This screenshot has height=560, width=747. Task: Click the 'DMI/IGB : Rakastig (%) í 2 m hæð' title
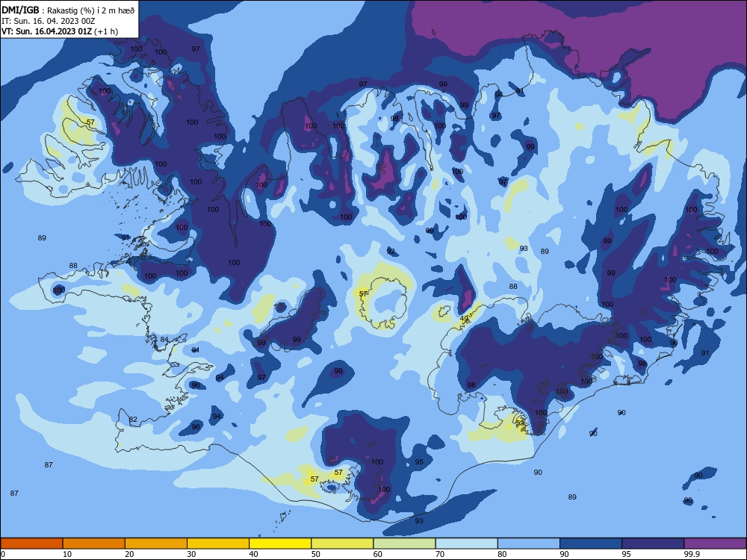click(x=69, y=10)
